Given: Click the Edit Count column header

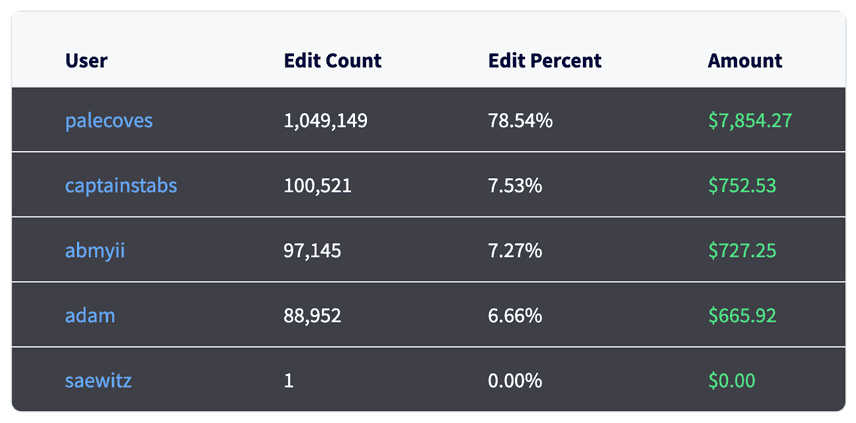Looking at the screenshot, I should 332,61.
